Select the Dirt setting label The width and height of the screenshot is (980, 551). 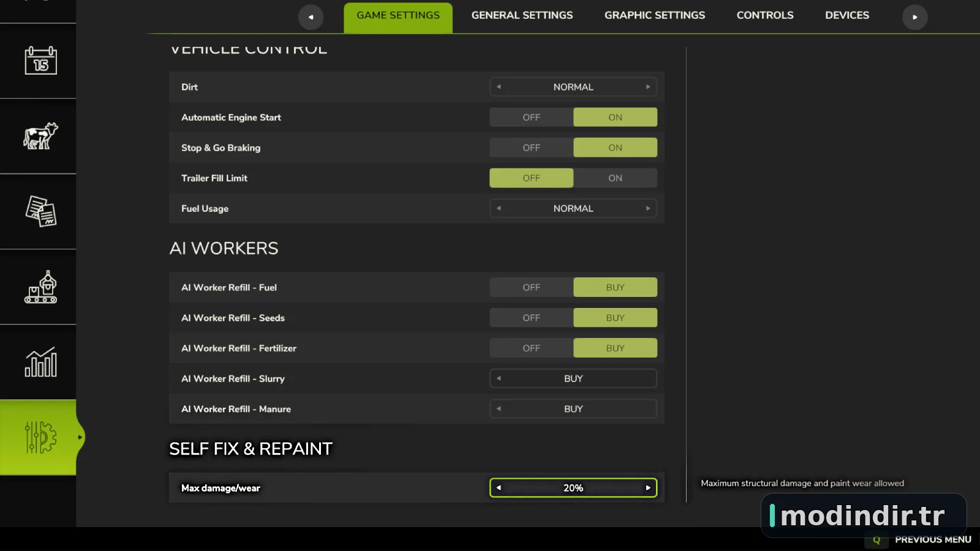tap(189, 87)
